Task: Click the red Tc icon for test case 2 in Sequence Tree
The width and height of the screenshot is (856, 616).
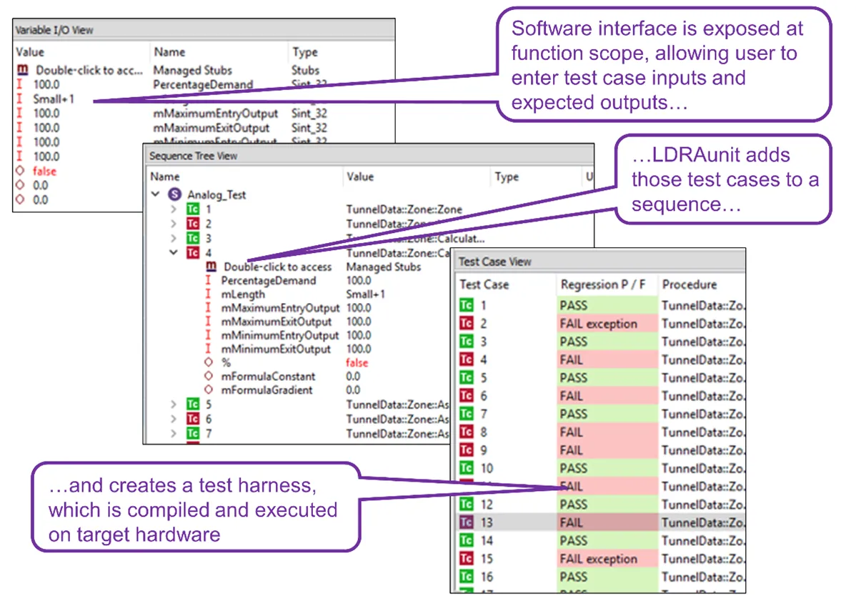Action: pyautogui.click(x=193, y=224)
